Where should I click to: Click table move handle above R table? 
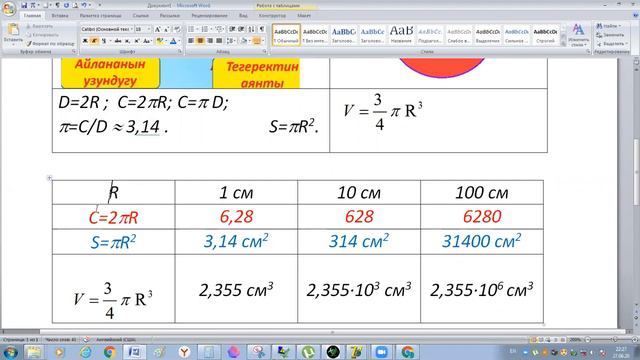tap(49, 178)
